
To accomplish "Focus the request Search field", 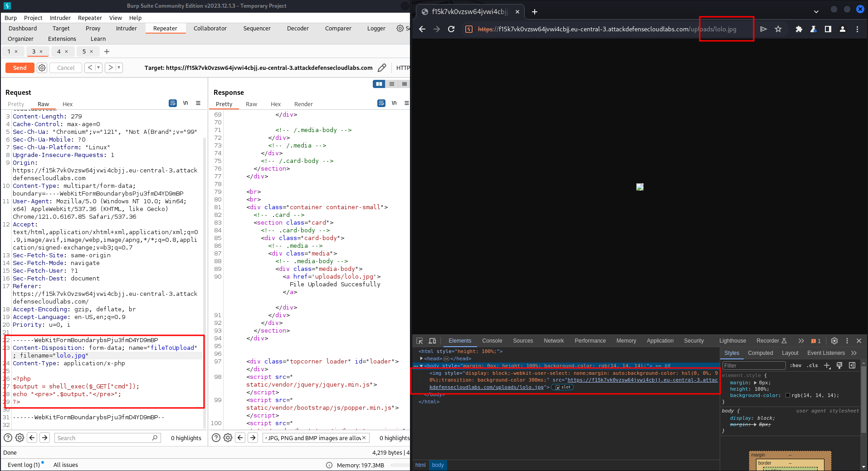I will pos(107,438).
